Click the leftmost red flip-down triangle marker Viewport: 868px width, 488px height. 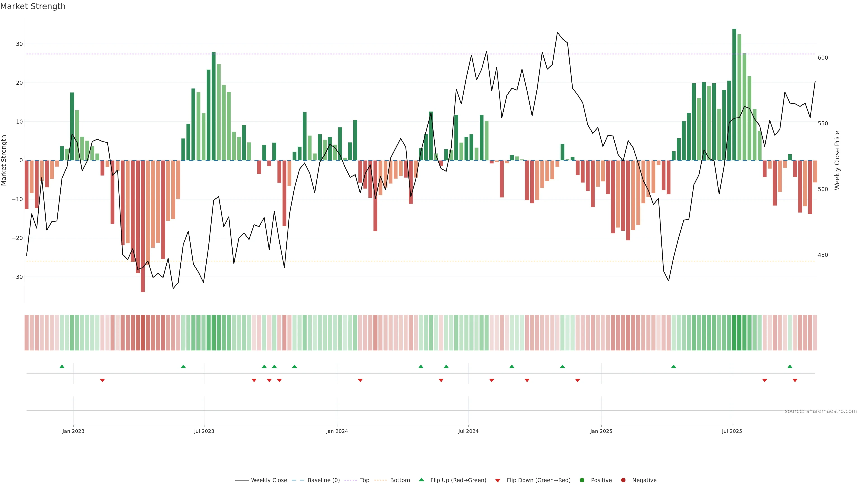102,380
